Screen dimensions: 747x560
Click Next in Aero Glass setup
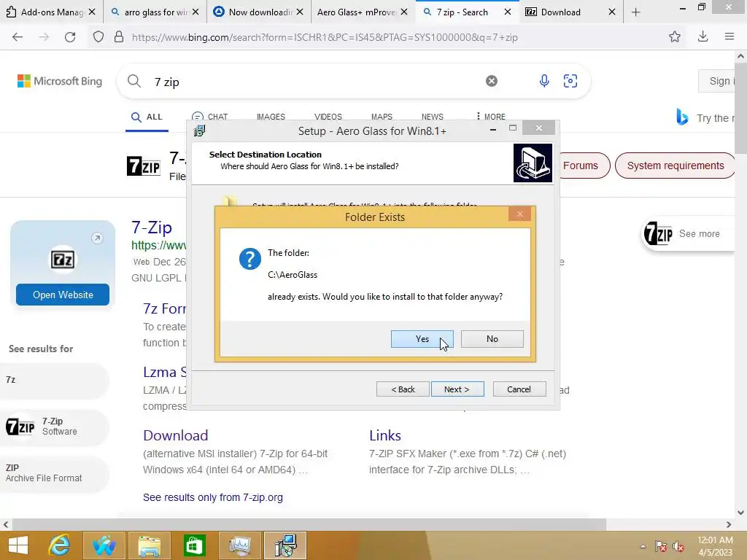pos(457,389)
